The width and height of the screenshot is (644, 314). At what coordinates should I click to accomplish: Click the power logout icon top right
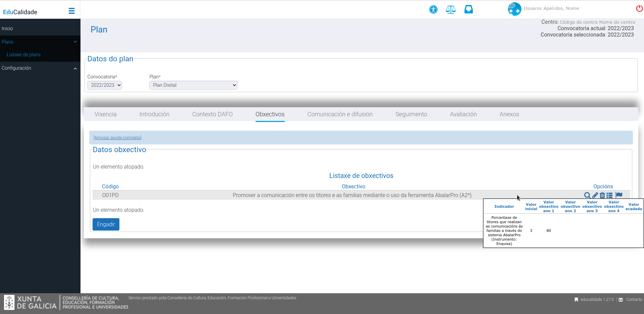point(639,8)
